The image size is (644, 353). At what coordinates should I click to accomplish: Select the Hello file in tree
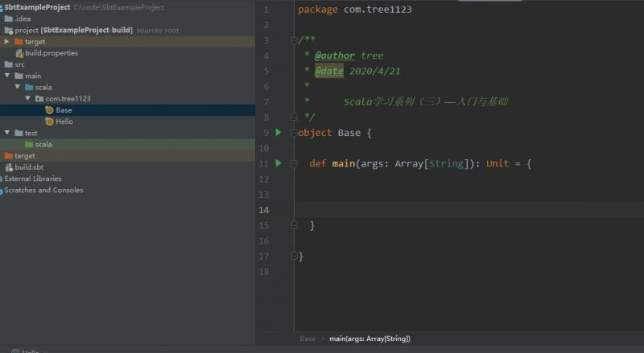click(x=64, y=121)
